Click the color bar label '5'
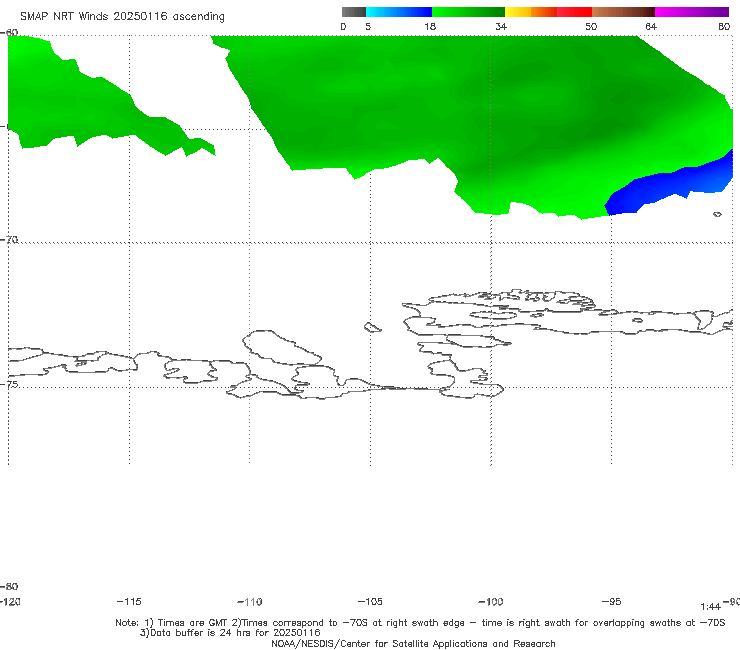 tap(368, 26)
